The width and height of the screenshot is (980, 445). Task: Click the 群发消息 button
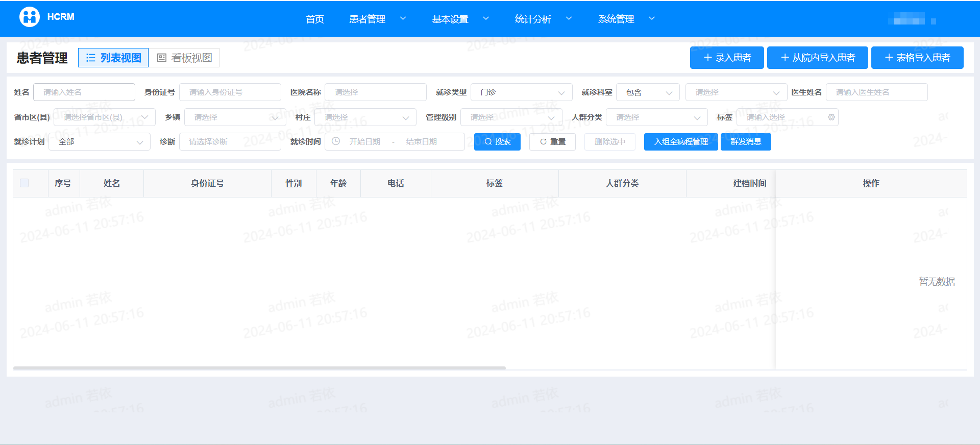[746, 142]
